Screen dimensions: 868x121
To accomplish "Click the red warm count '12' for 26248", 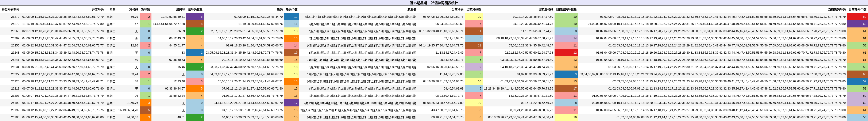I will coord(566,53).
